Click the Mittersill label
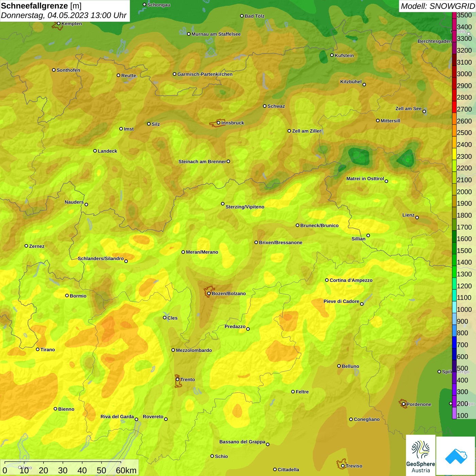The image size is (476, 476). pyautogui.click(x=390, y=121)
